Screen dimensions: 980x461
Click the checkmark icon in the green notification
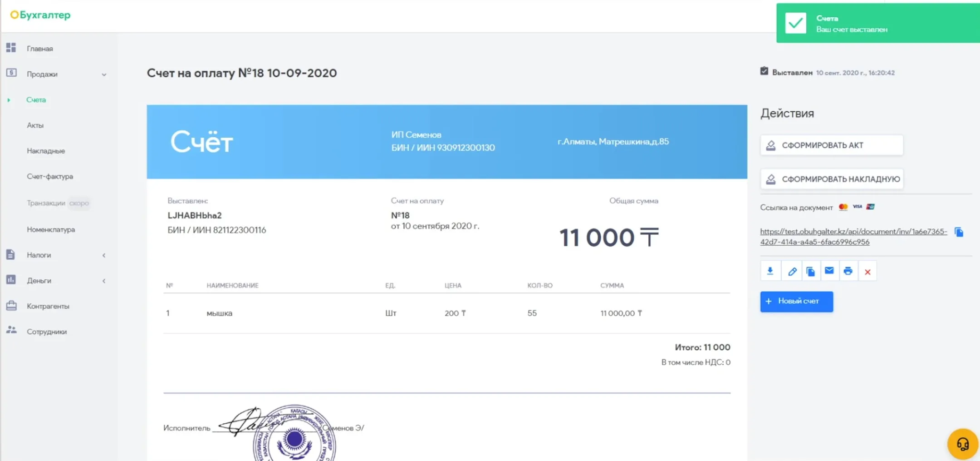point(796,23)
